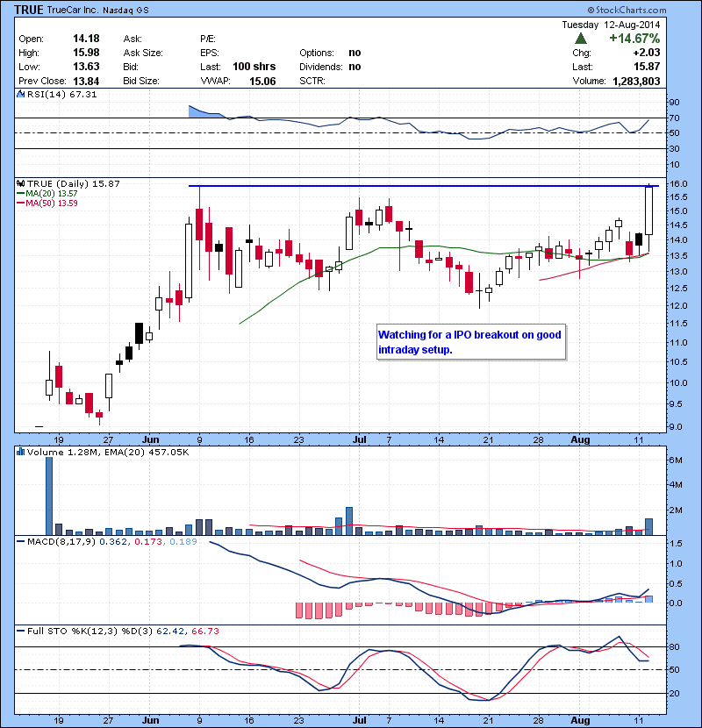Viewport: 702px width, 728px height.
Task: Click the SCTR label
Action: 312,81
